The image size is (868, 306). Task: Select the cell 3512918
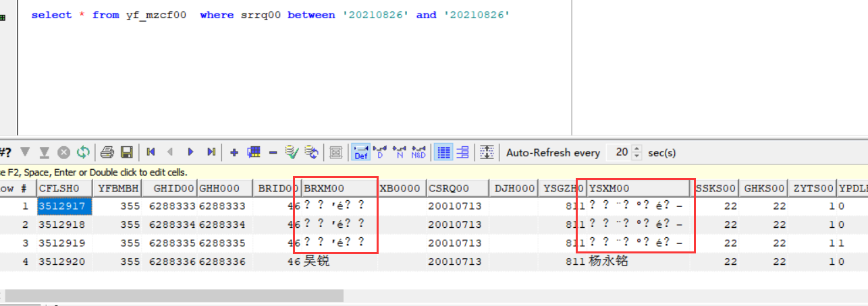point(64,224)
